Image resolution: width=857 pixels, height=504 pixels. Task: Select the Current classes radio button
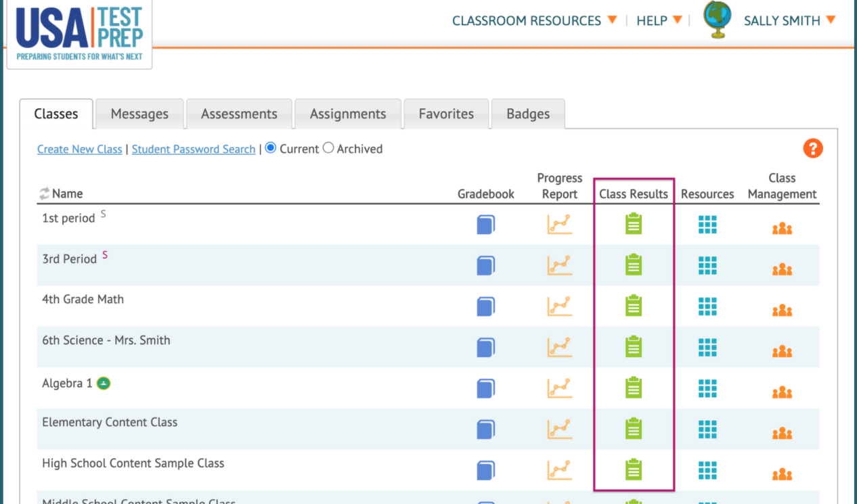click(x=271, y=148)
